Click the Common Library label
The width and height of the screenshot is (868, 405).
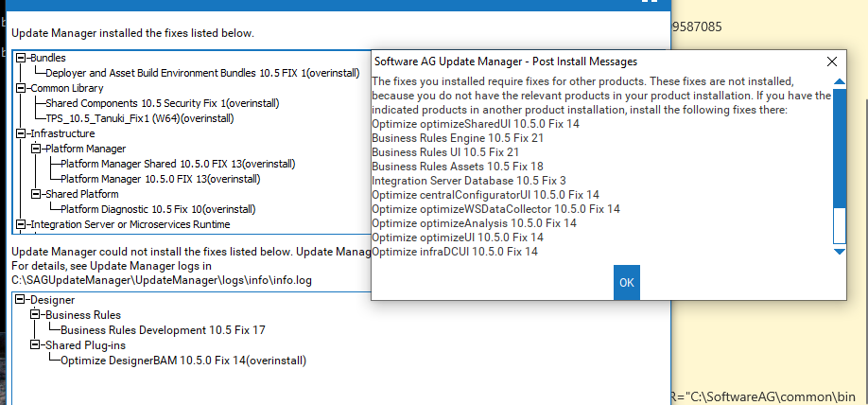pyautogui.click(x=67, y=88)
